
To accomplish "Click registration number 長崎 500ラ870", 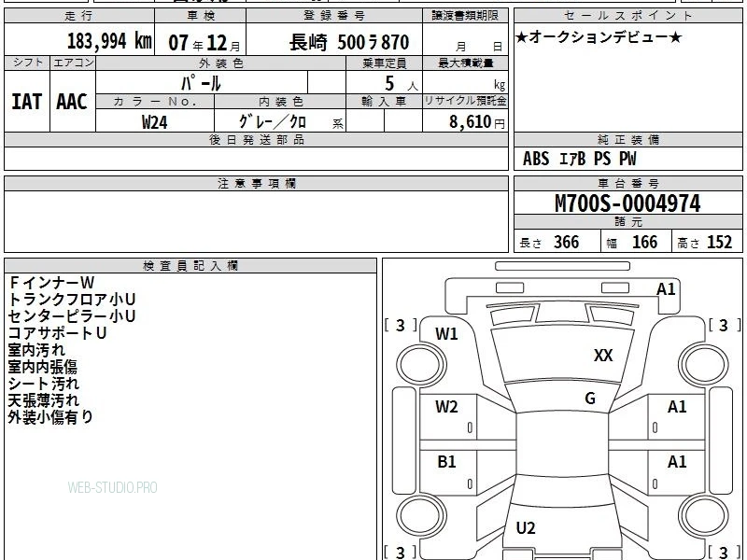I will (349, 43).
